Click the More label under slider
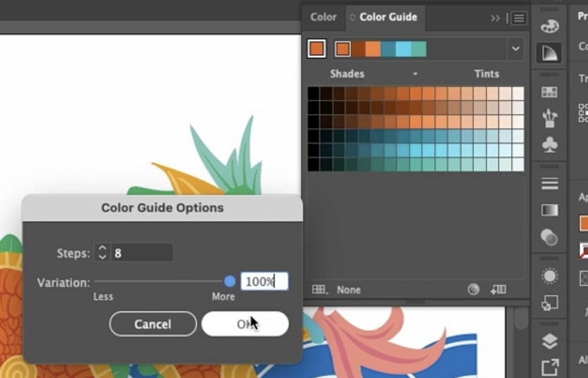This screenshot has width=588, height=378. pyautogui.click(x=223, y=297)
